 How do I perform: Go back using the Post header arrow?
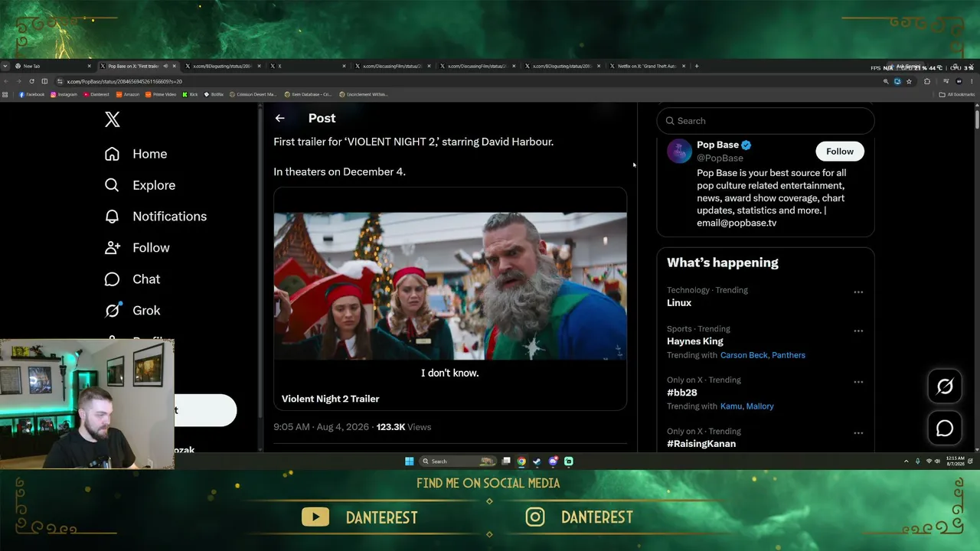(279, 118)
